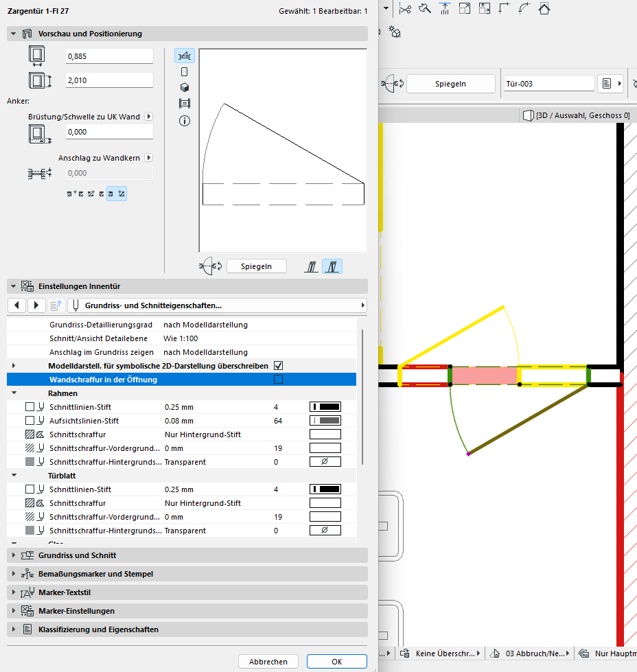Open the Anschlag zu Wandkern arrow menu
The width and height of the screenshot is (637, 672).
click(149, 158)
